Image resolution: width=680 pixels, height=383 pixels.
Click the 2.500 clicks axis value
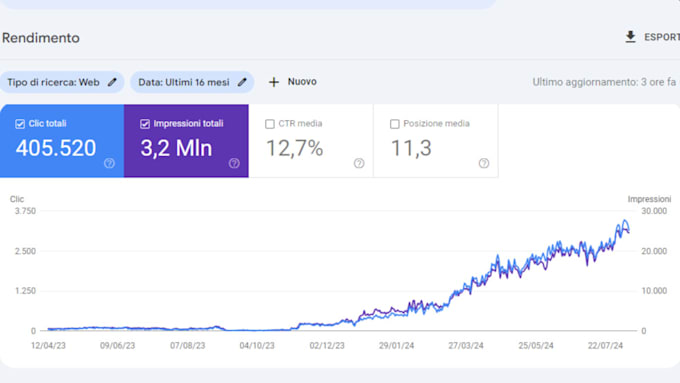pos(25,251)
